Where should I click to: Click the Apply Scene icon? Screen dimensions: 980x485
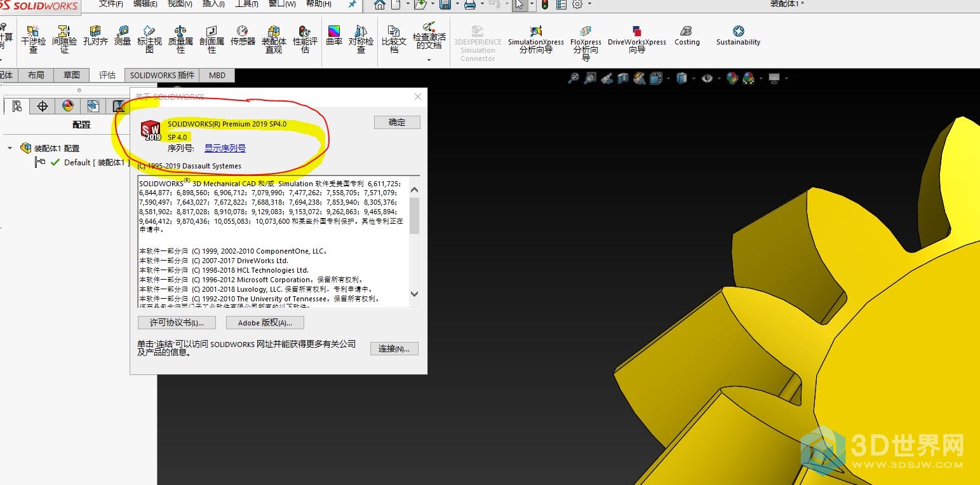pyautogui.click(x=748, y=78)
